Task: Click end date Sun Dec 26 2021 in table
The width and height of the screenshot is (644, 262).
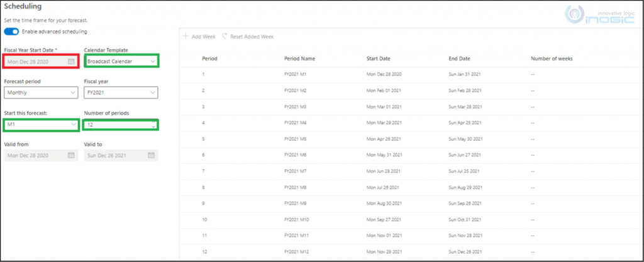Action: pos(465,252)
